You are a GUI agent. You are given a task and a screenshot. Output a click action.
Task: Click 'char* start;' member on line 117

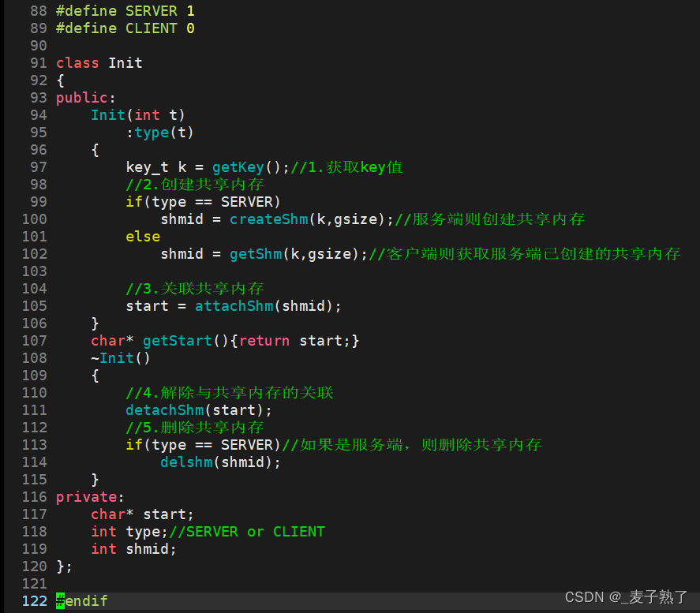pyautogui.click(x=142, y=514)
